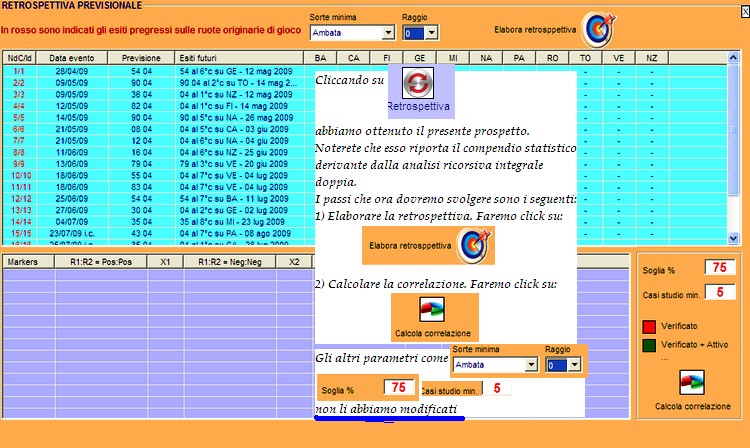Click the VE wheel column header
The image size is (750, 448).
tap(618, 58)
